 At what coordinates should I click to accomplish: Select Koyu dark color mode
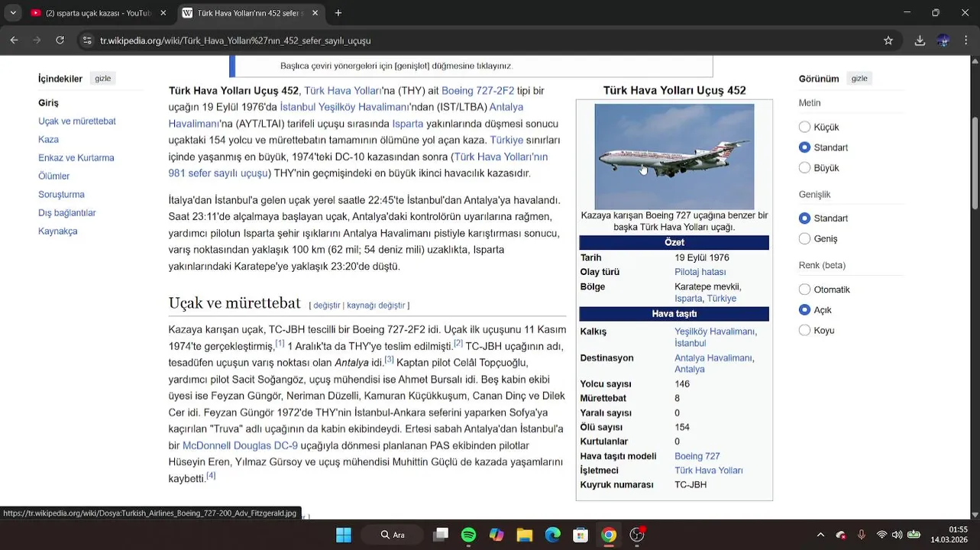(x=804, y=330)
